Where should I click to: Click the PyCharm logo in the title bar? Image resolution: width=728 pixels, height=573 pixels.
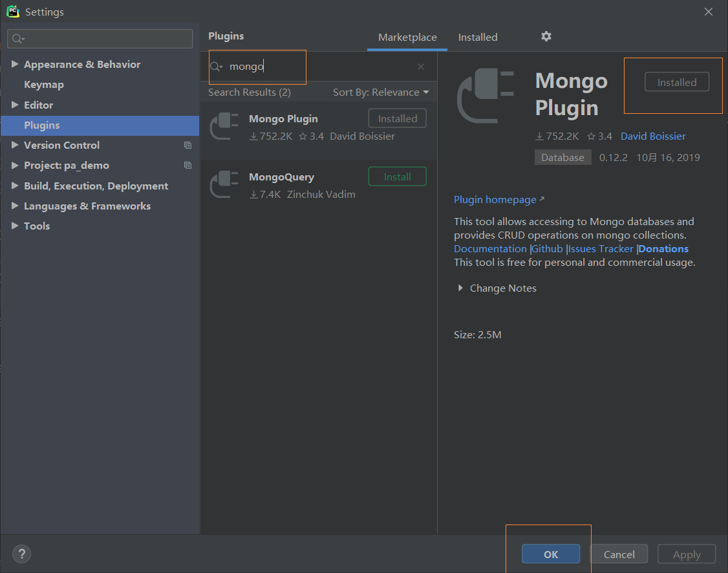(x=13, y=11)
